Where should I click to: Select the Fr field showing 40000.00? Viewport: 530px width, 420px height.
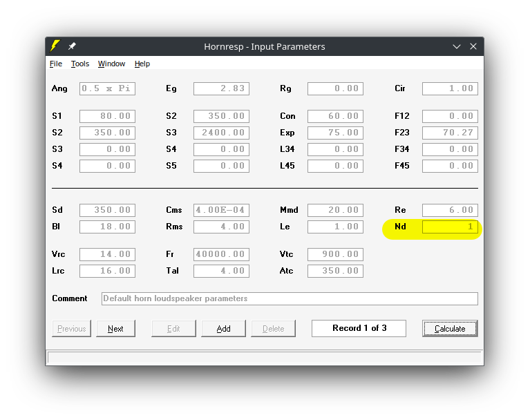click(221, 254)
